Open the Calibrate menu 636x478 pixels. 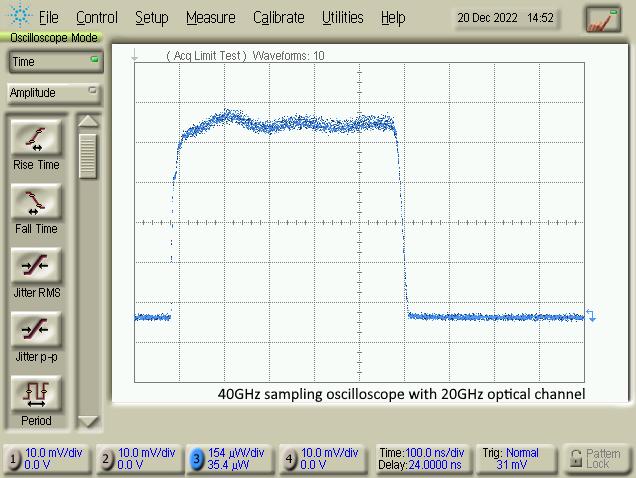279,17
